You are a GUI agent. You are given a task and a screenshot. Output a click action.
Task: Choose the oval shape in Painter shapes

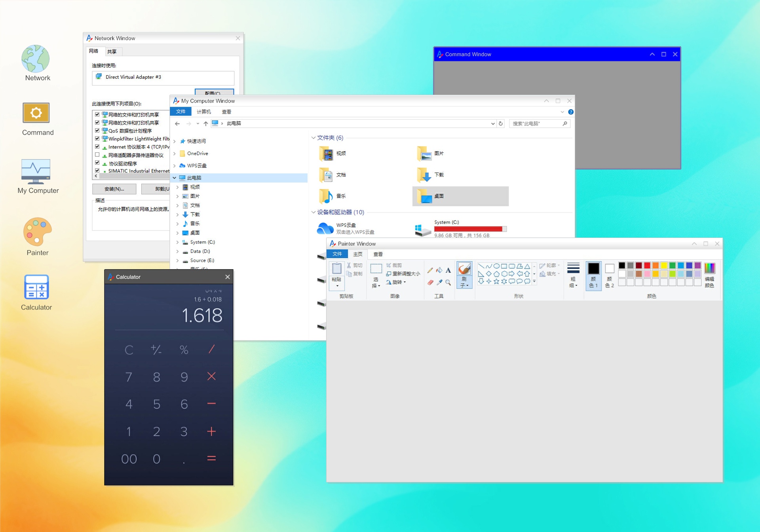[x=496, y=266]
